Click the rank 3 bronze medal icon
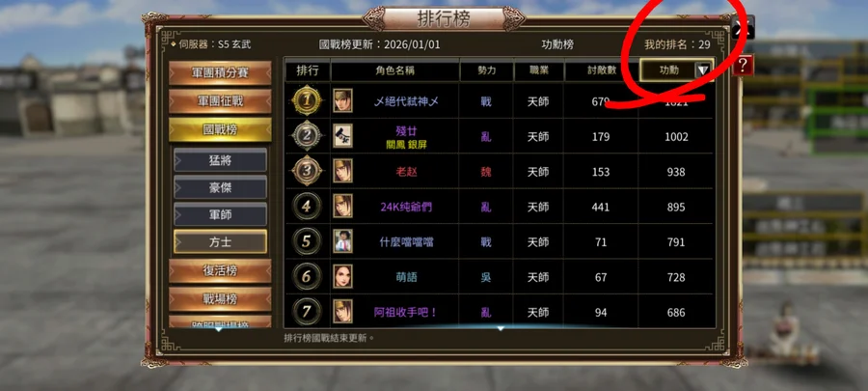The height and width of the screenshot is (391, 868). (308, 171)
